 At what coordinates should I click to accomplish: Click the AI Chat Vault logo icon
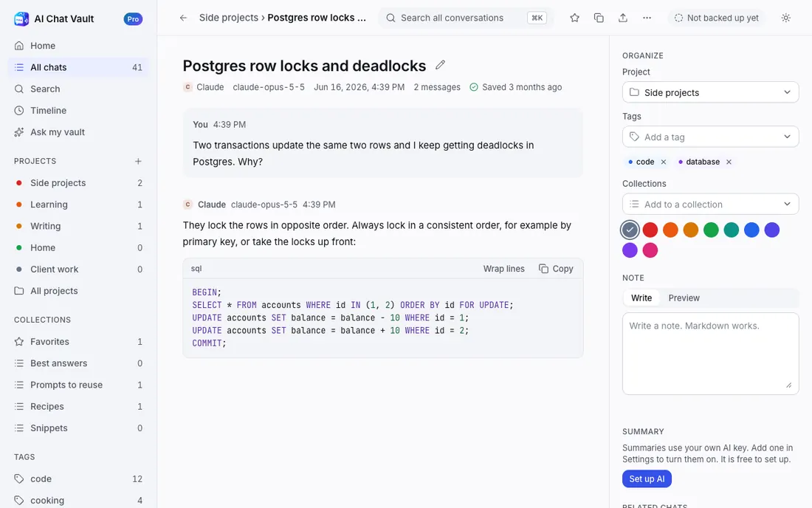point(21,19)
